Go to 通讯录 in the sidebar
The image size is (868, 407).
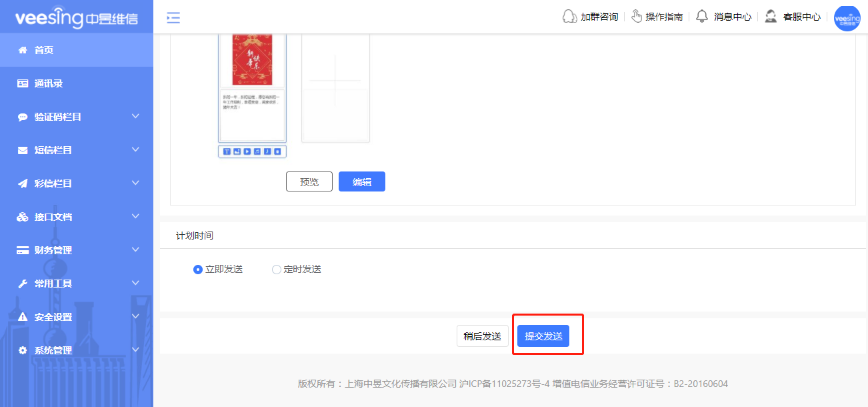click(77, 83)
